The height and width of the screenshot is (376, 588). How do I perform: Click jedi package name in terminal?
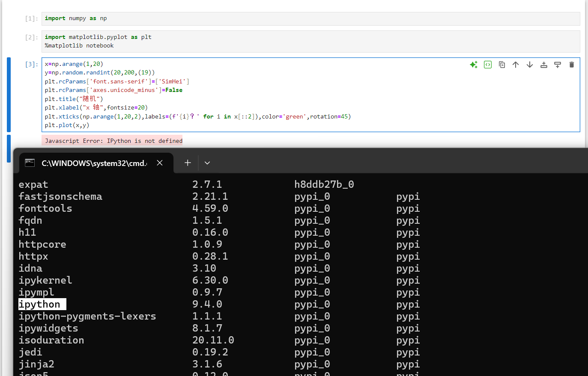30,352
